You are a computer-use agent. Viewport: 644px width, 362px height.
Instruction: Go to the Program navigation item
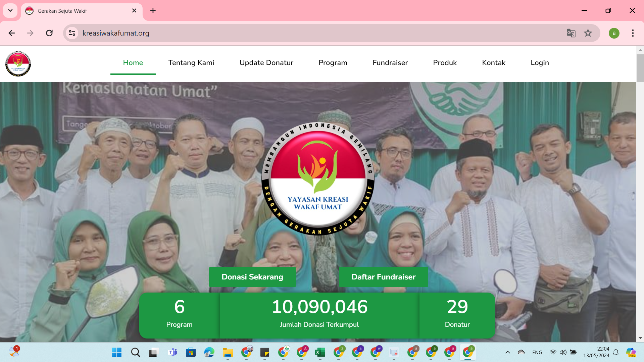pos(333,63)
